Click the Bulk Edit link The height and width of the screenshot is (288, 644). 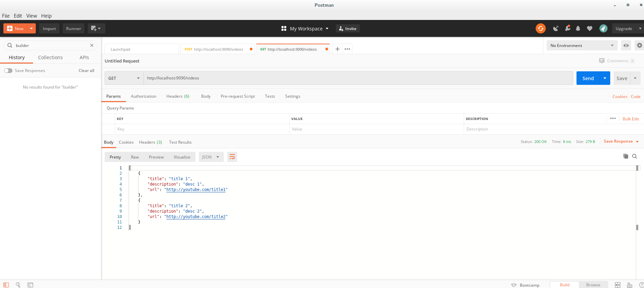point(630,119)
